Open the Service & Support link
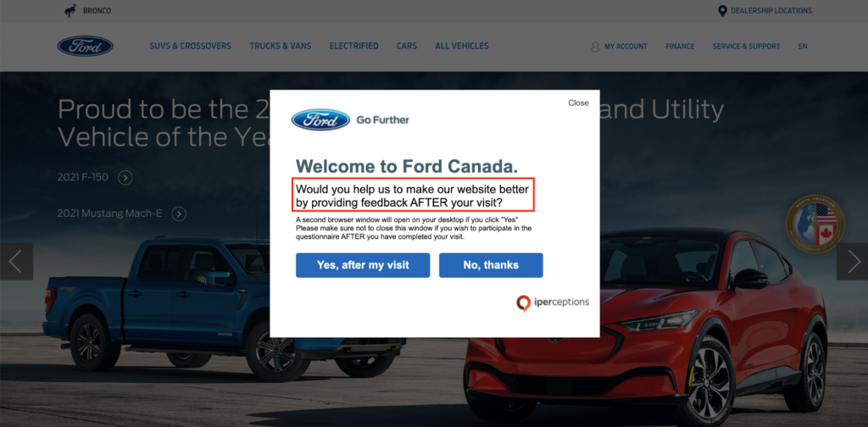The image size is (868, 427). (x=746, y=47)
